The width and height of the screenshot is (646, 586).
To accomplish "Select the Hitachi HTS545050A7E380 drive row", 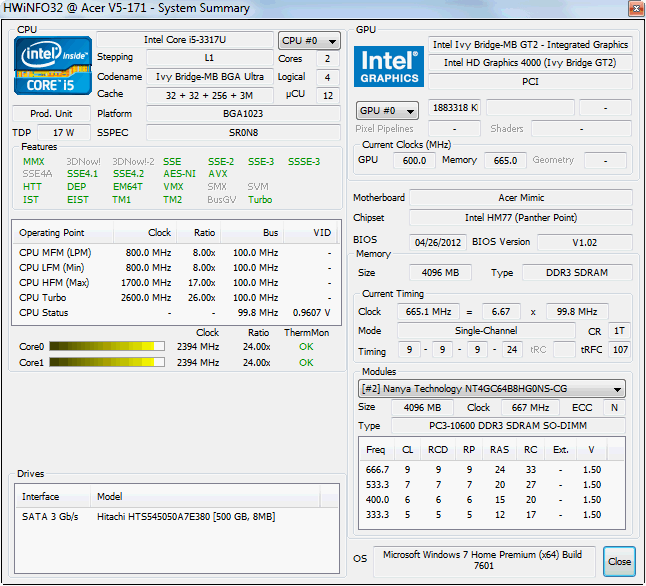I will point(176,517).
